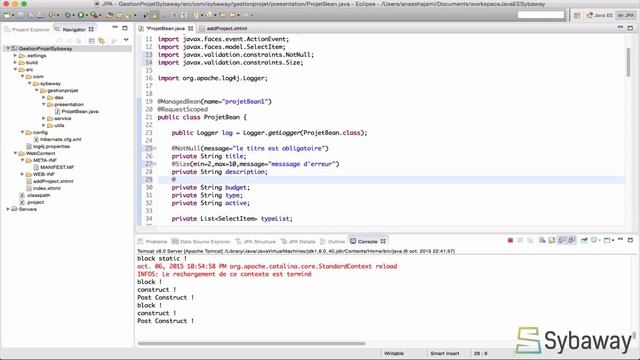Image resolution: width=640 pixels, height=360 pixels.
Task: Expand the build folder
Action: [x=15, y=62]
